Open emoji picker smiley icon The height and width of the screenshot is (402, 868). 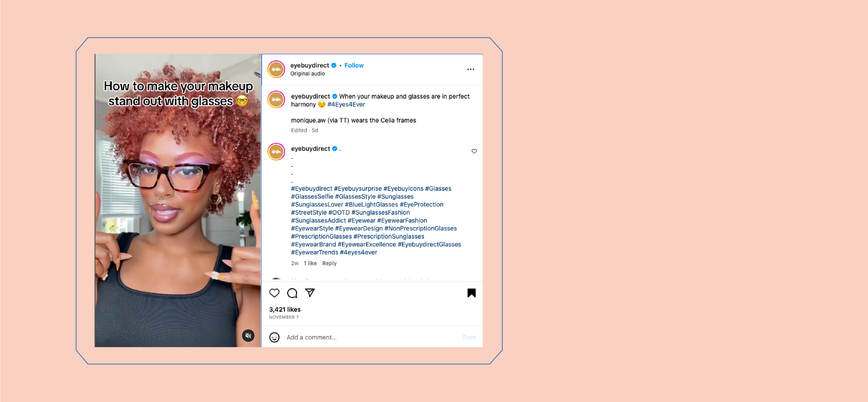[x=274, y=337]
